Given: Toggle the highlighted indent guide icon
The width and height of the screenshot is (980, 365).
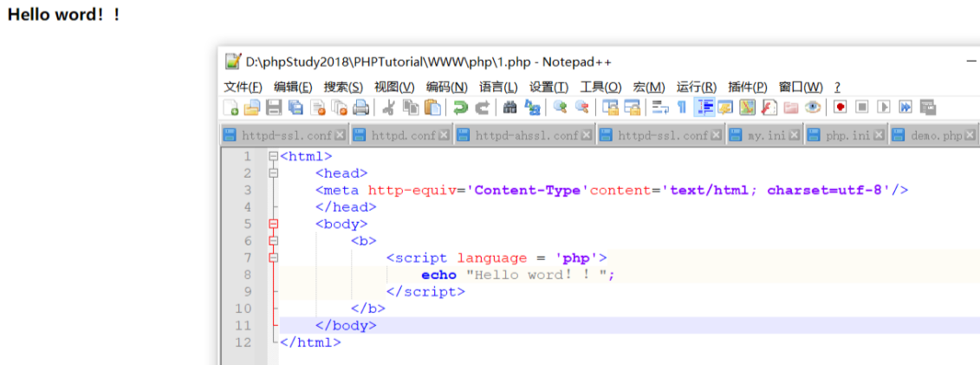Looking at the screenshot, I should click(704, 108).
